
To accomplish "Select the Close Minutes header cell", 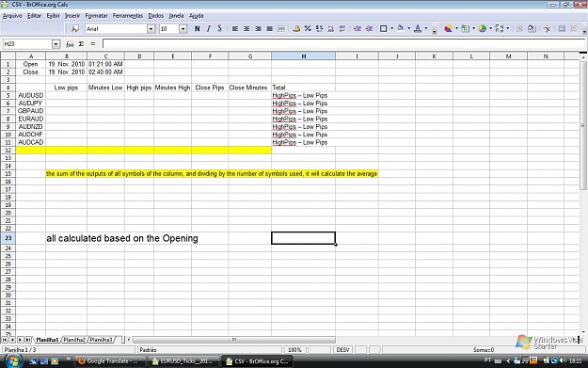I will (249, 88).
